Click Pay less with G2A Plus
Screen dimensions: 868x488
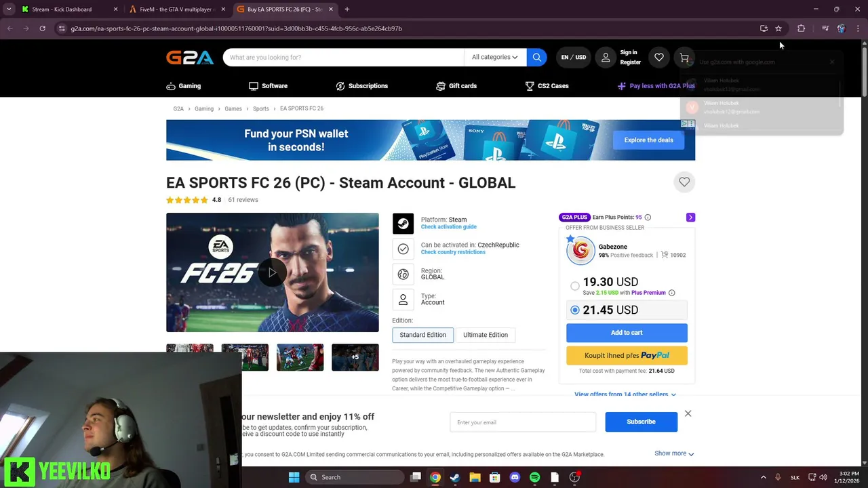pos(656,86)
